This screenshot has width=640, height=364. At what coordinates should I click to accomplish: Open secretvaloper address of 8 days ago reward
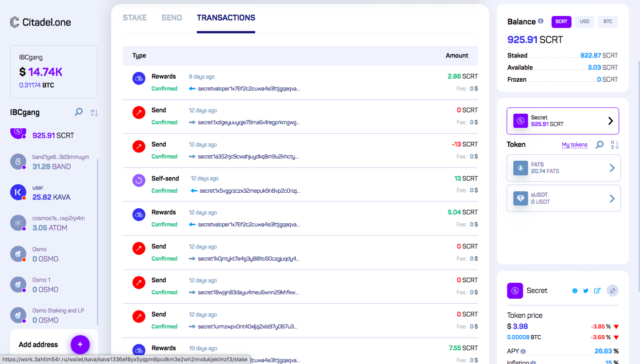click(x=249, y=89)
